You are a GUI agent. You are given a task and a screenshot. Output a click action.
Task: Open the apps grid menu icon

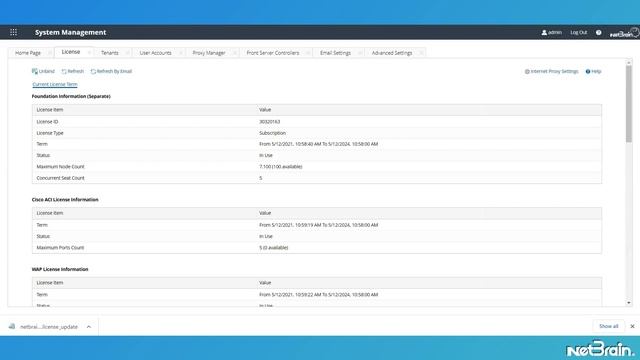pos(13,32)
